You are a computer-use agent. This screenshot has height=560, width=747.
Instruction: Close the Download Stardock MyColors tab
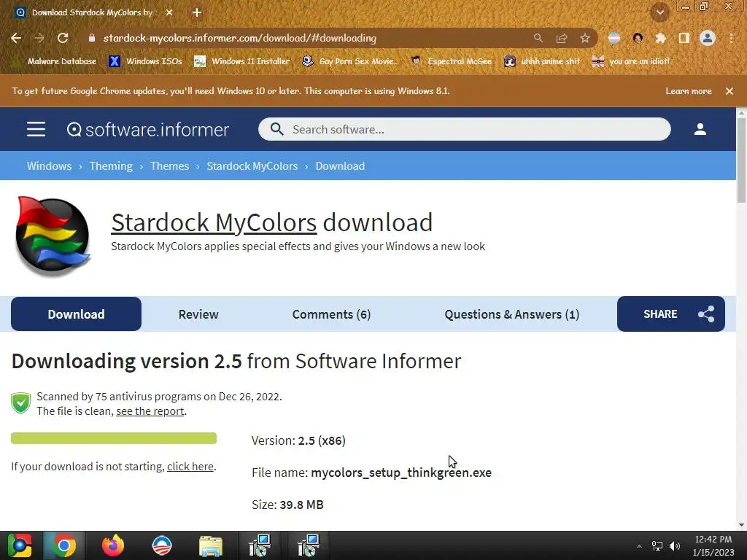pyautogui.click(x=169, y=13)
